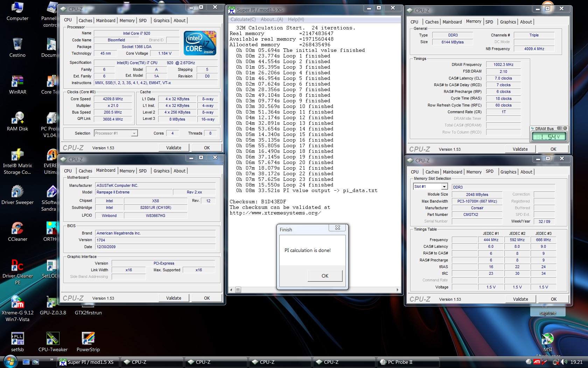This screenshot has width=588, height=368.
Task: Click the QPI Link 3608.4 MHz value
Action: click(x=113, y=120)
